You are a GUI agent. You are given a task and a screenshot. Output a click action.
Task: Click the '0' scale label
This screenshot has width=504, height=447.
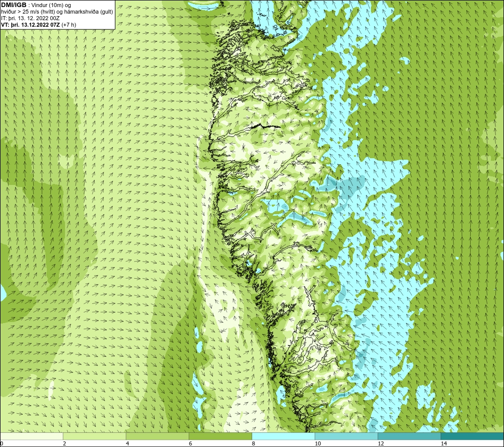tap(2, 443)
